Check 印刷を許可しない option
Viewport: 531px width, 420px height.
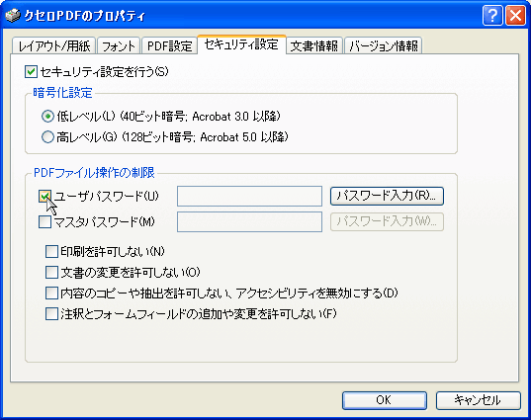(51, 251)
